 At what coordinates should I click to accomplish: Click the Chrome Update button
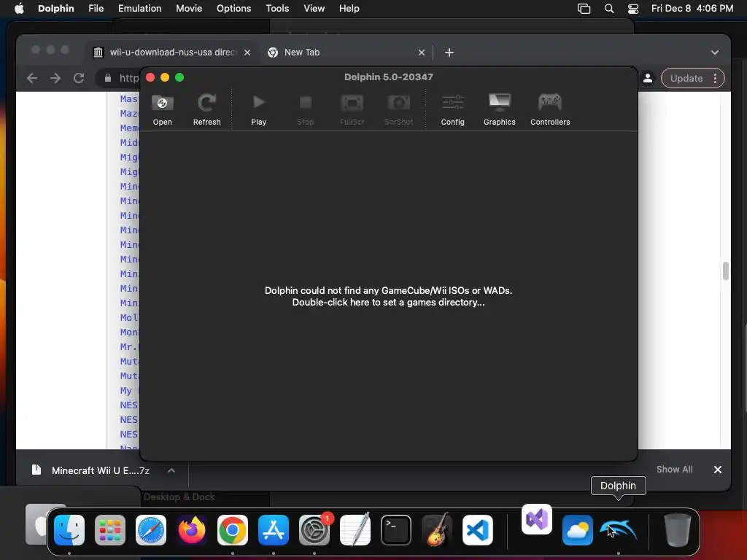point(686,78)
